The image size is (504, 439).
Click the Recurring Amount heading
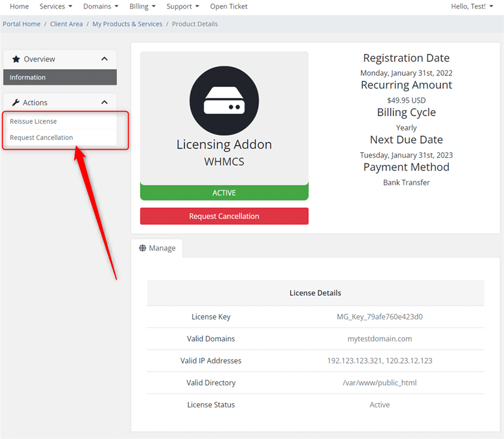pyautogui.click(x=406, y=85)
